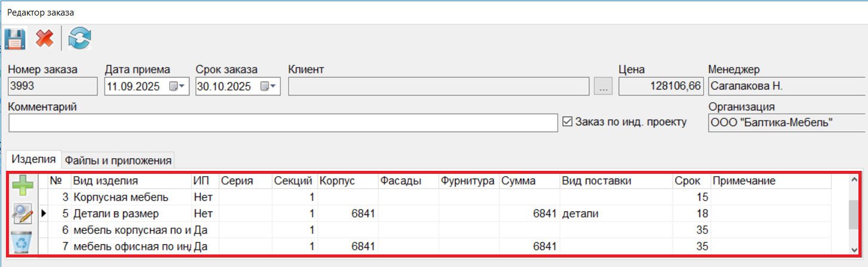Image resolution: width=868 pixels, height=267 pixels.
Task: Delete item using recycle bin icon
Action: coord(22,242)
